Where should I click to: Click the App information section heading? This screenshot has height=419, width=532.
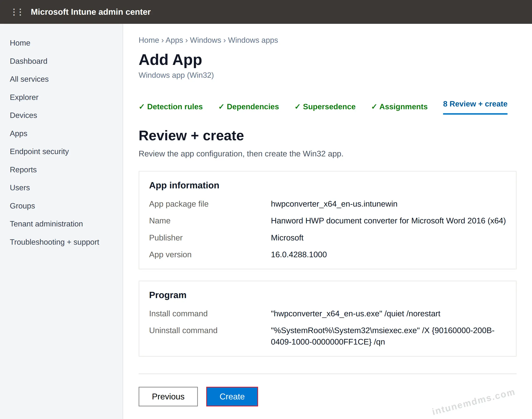coord(184,185)
